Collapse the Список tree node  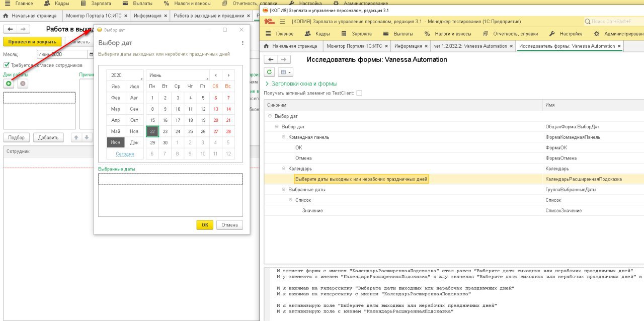291,200
